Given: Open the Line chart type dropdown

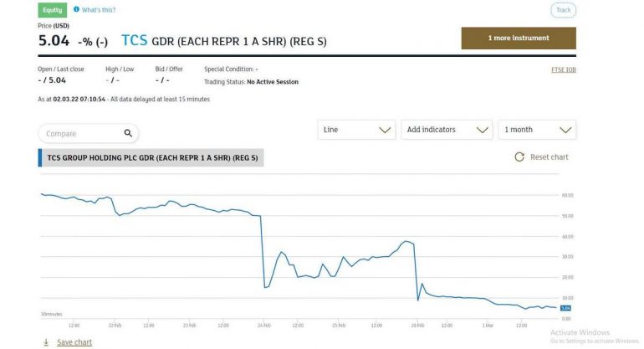Looking at the screenshot, I should point(356,130).
